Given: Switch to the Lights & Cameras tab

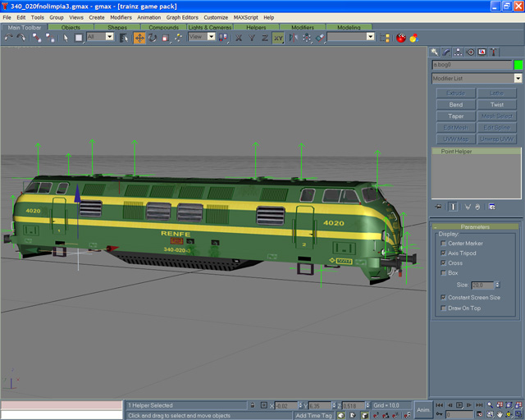Looking at the screenshot, I should (210, 27).
